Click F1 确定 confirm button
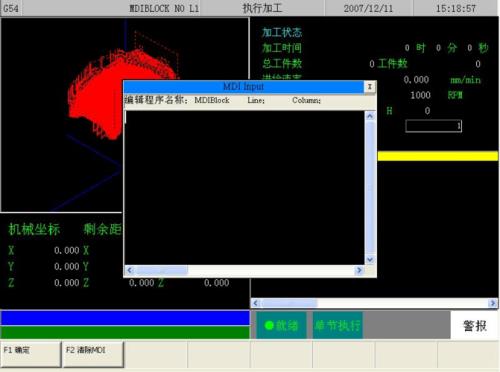Image resolution: width=500 pixels, height=372 pixels. [x=31, y=354]
